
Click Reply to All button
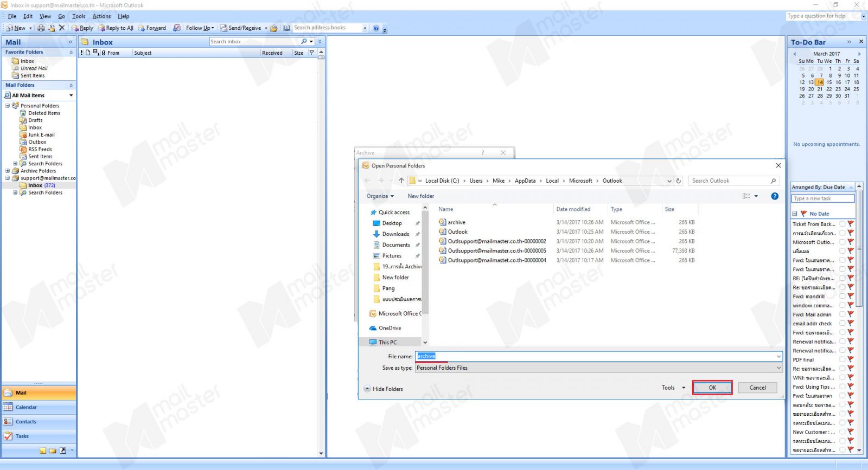tap(116, 28)
